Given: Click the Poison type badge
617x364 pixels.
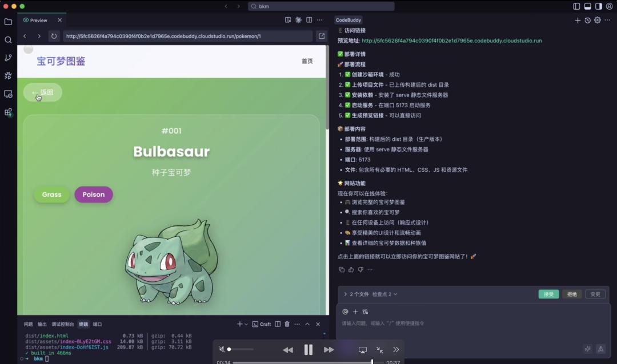Looking at the screenshot, I should (94, 195).
